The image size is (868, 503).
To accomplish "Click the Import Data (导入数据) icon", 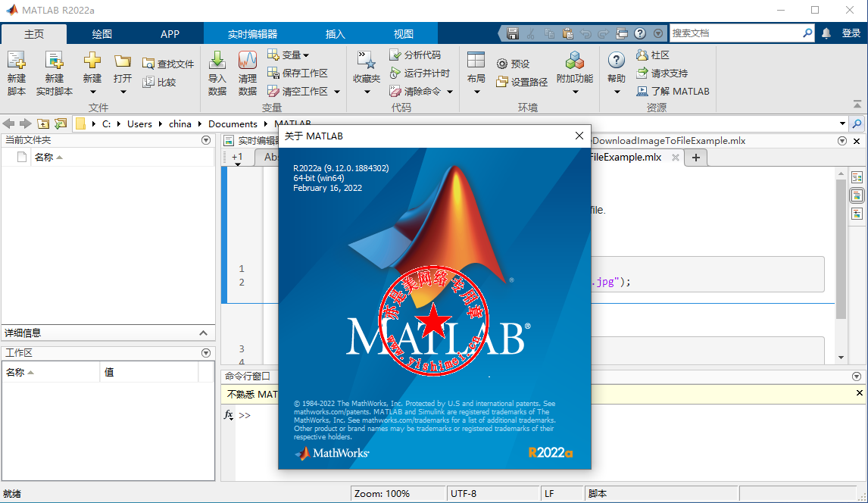I will tap(217, 60).
